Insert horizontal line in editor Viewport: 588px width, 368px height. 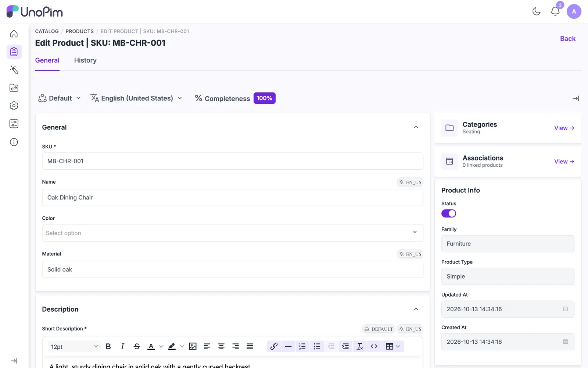pyautogui.click(x=288, y=346)
